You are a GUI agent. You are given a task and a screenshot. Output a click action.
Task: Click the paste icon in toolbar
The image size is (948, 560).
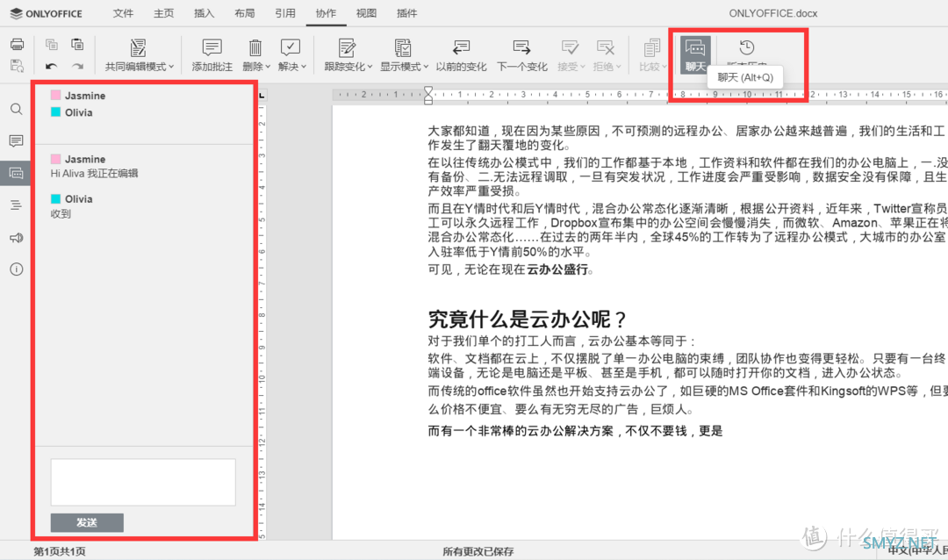(76, 44)
